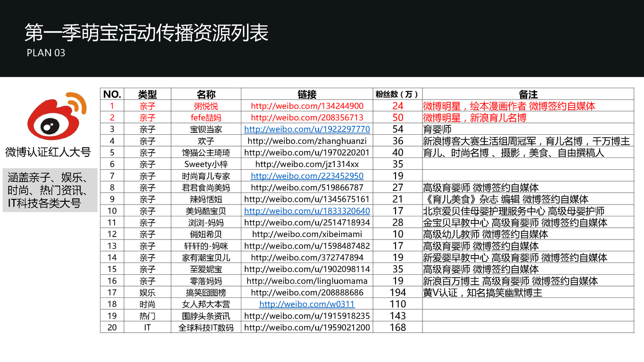Click the link text http://weibo.com/jz1314xx
The height and width of the screenshot is (362, 644).
[307, 164]
